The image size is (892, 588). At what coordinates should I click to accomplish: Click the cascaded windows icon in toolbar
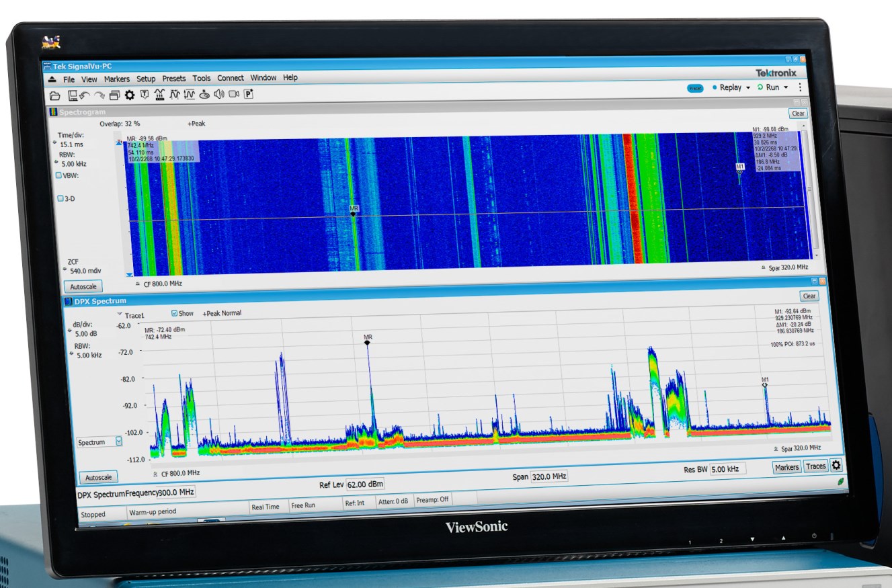114,95
